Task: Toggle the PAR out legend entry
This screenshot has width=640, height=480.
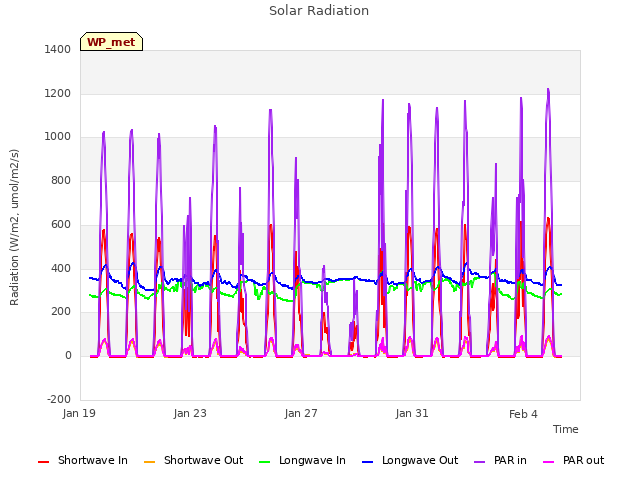Action: pos(573,460)
